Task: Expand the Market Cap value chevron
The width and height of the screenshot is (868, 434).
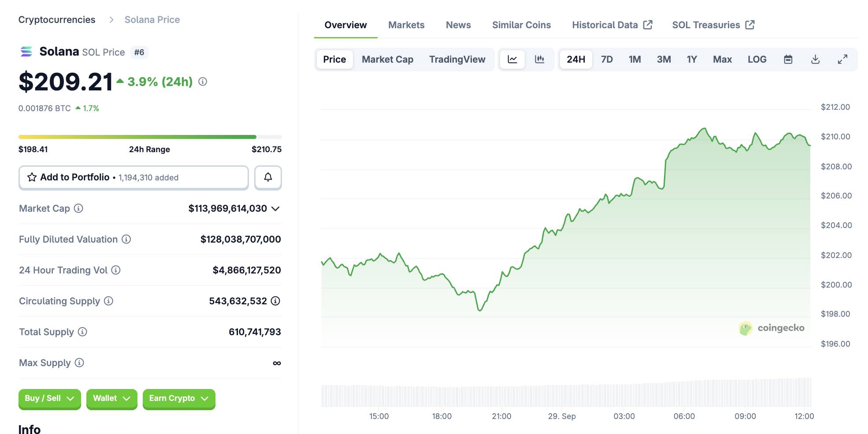Action: click(276, 209)
